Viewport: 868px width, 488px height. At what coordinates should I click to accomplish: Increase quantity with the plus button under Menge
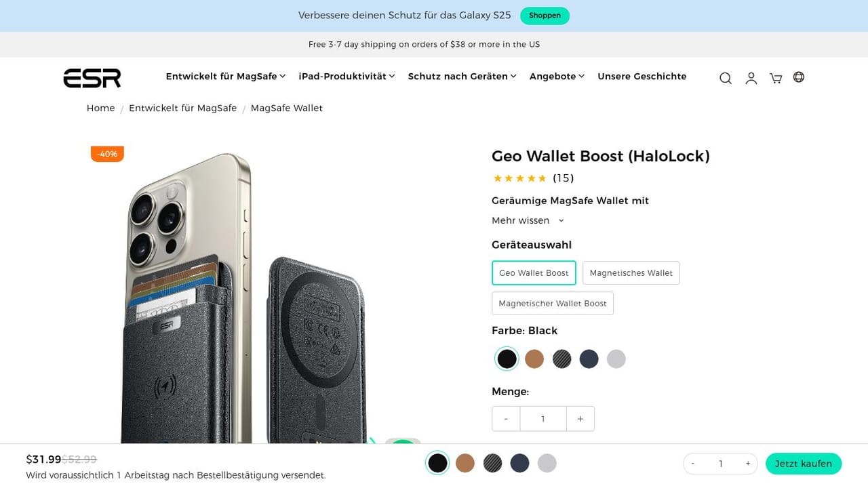point(580,419)
